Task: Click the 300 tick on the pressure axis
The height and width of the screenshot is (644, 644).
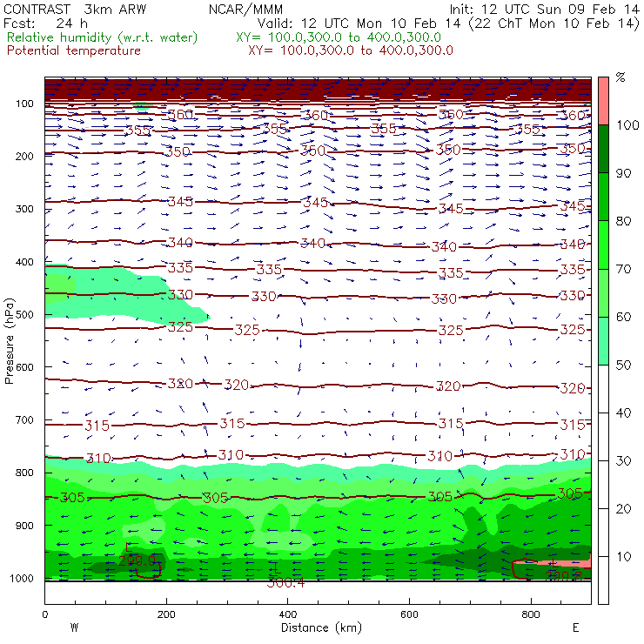Action: point(24,209)
